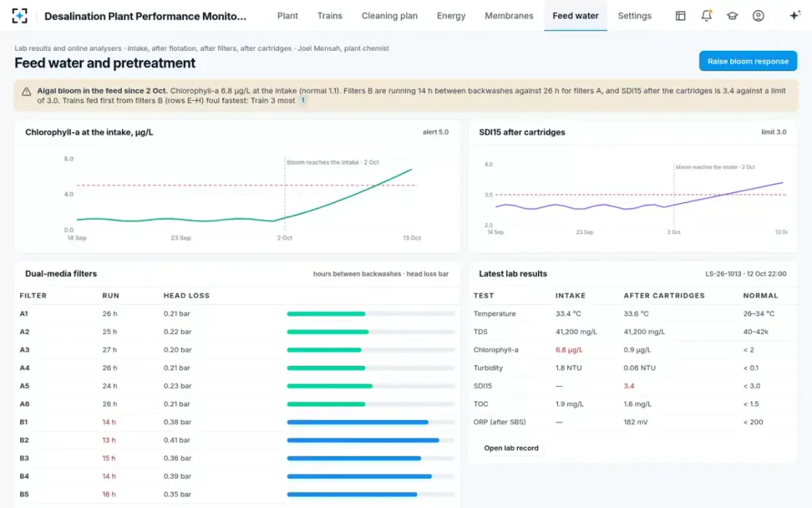The width and height of the screenshot is (812, 508).
Task: Click the 'alert 5.0' chart label
Action: click(436, 132)
